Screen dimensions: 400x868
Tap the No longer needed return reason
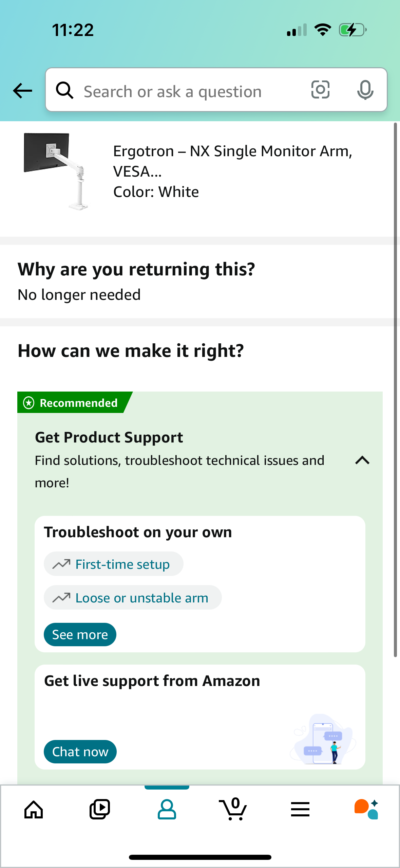tap(79, 295)
